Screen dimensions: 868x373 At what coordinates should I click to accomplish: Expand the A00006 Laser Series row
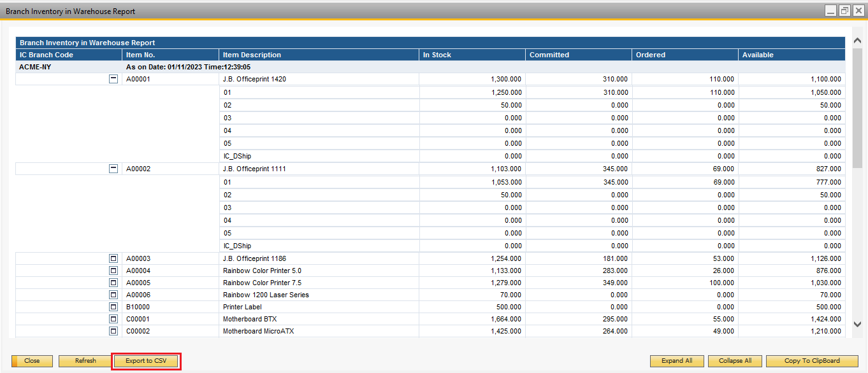point(114,295)
